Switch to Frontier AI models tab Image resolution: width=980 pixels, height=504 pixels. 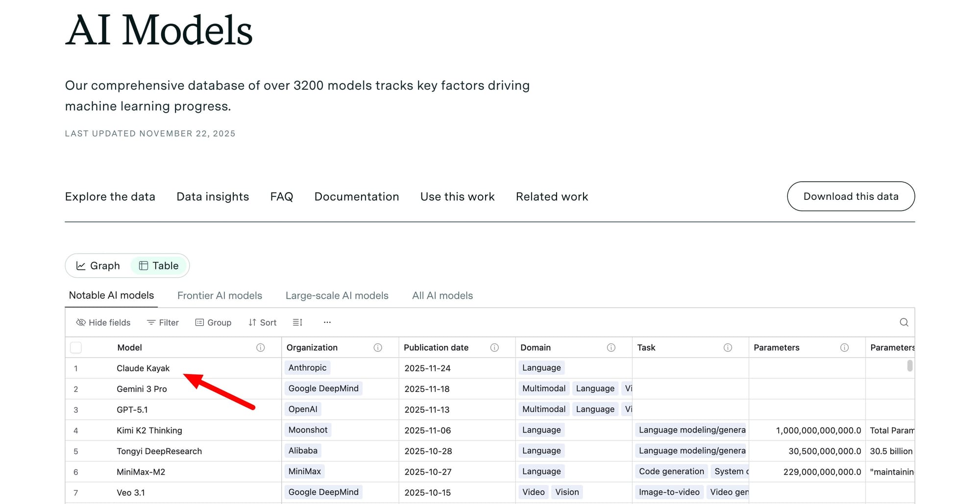220,295
